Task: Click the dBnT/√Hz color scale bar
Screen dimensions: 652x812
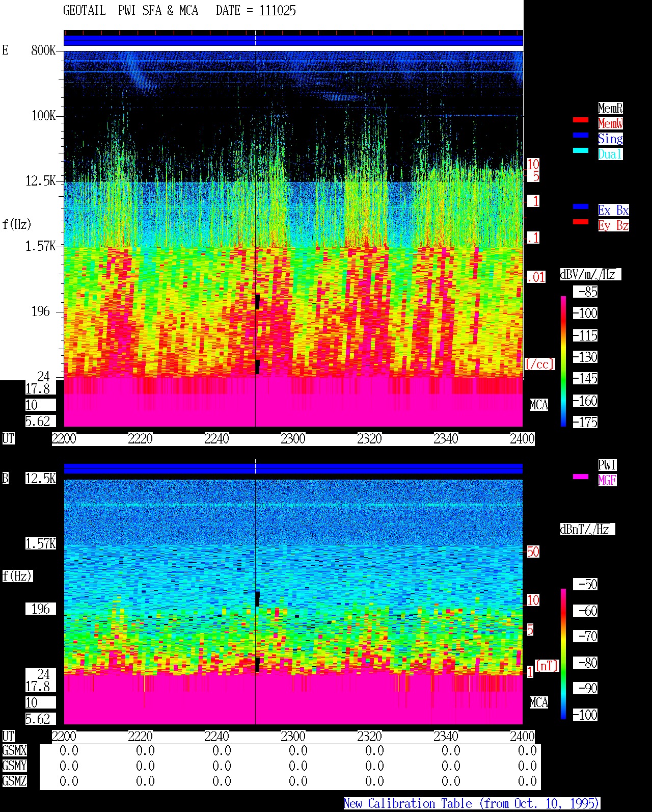Action: point(563,654)
